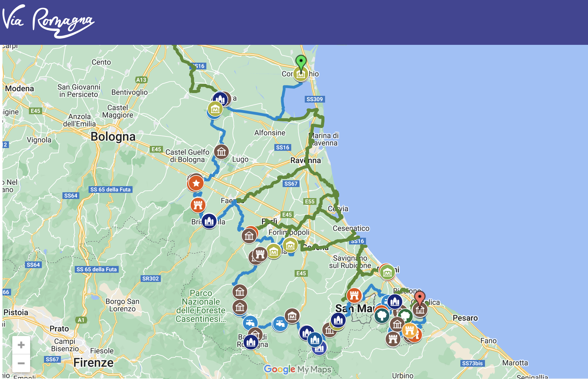Click brown building marker west of Lugo

pos(221,152)
